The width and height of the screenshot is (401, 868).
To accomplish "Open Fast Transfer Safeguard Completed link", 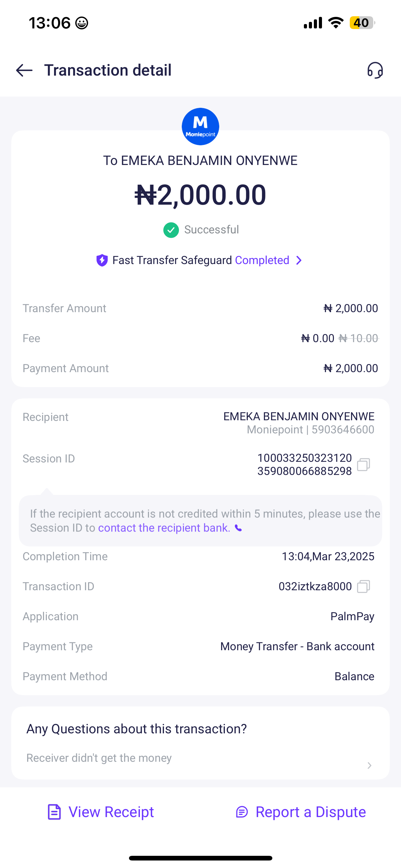I will 262,261.
